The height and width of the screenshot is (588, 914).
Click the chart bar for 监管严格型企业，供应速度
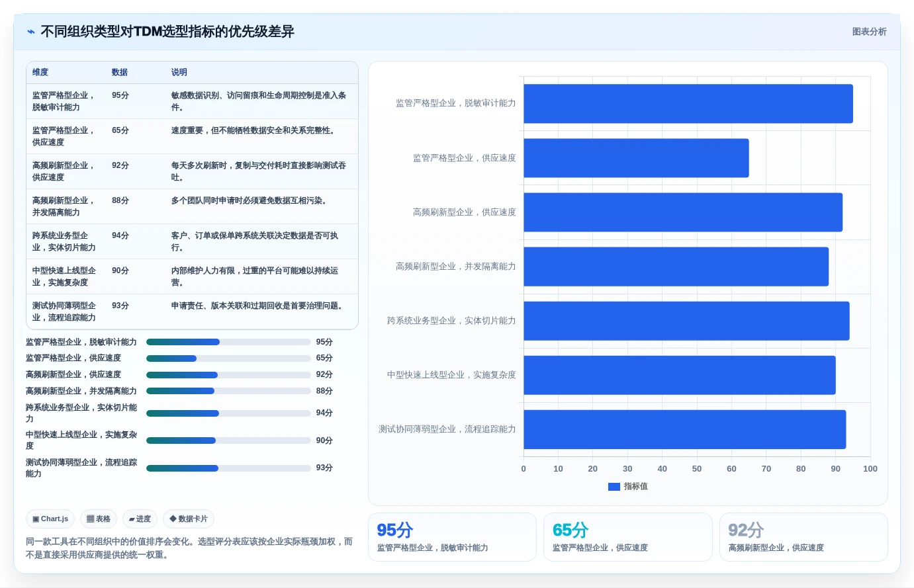636,158
